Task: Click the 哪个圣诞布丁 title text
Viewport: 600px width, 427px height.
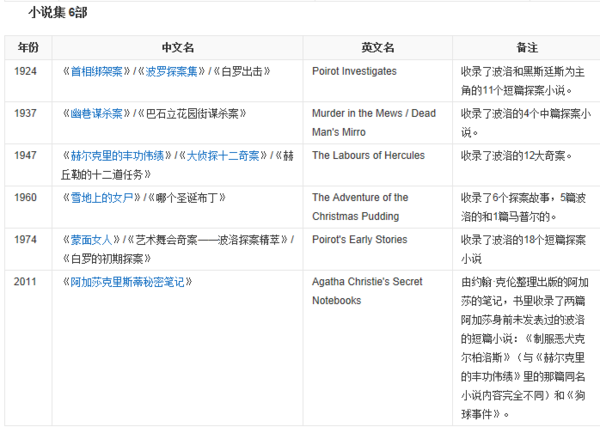Action: pyautogui.click(x=187, y=198)
